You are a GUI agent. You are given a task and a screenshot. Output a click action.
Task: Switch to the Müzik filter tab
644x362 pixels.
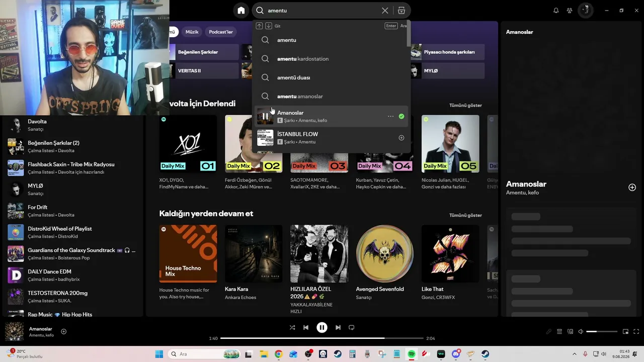(x=192, y=32)
